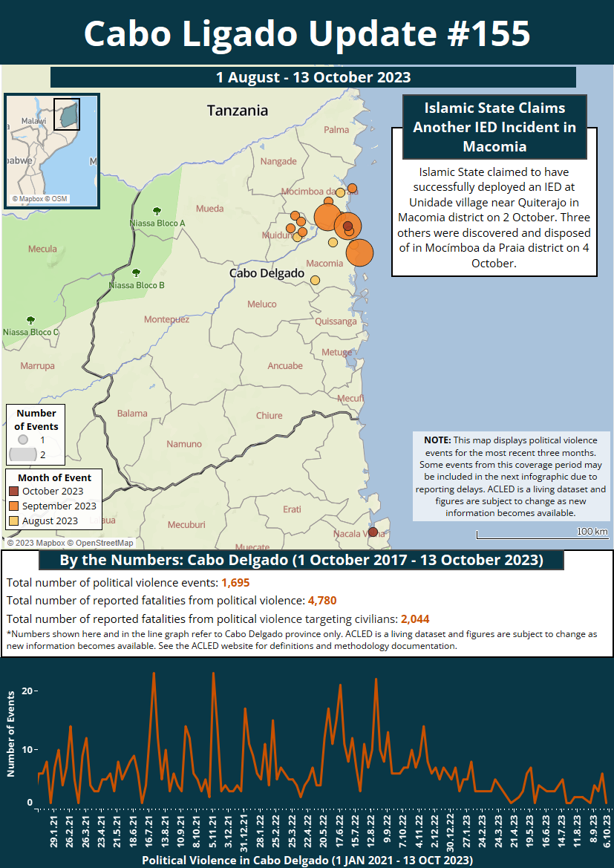Click the yellow event marker south of Macomia
The height and width of the screenshot is (868, 614).
(x=315, y=281)
